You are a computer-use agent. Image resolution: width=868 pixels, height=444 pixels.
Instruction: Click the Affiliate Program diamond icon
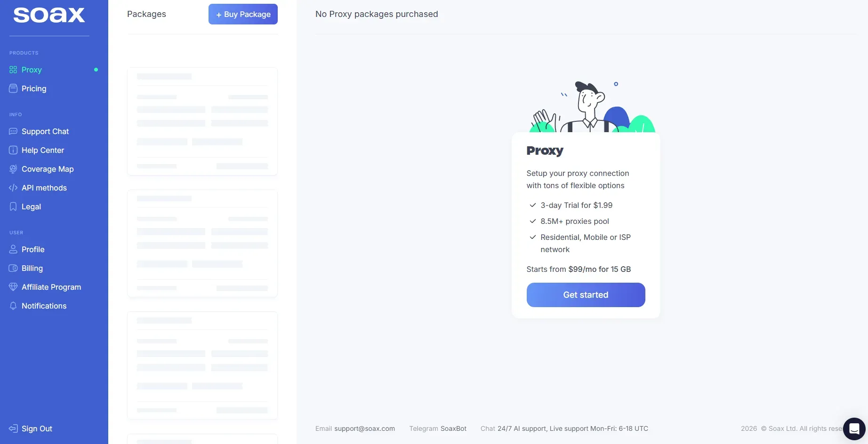pyautogui.click(x=13, y=287)
